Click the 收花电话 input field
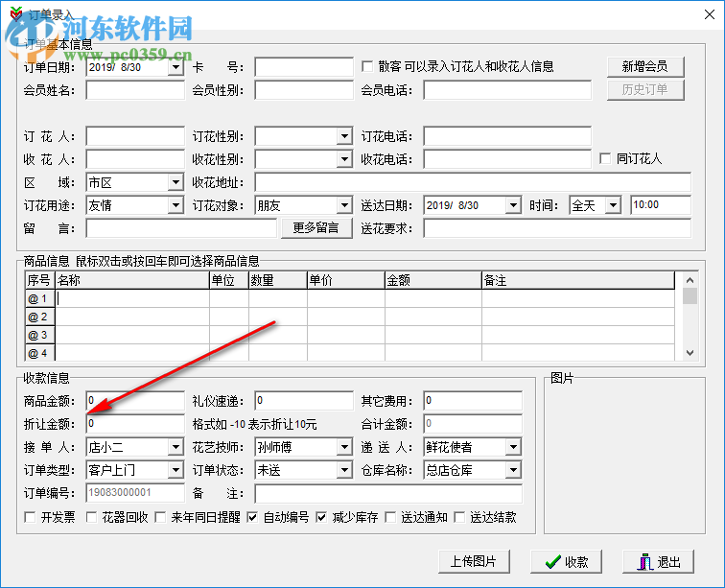Viewport: 725px width, 588px height. click(x=507, y=159)
